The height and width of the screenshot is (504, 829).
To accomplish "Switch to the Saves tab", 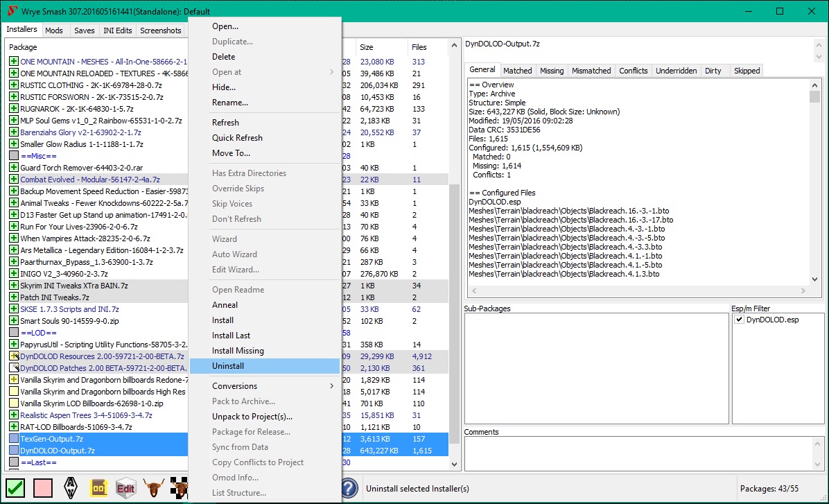I will click(x=84, y=31).
